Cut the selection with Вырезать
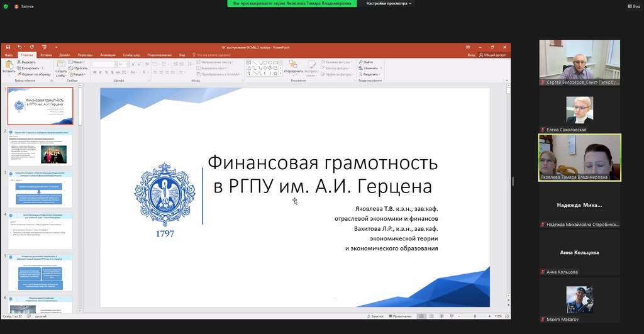Viewport: 644px width, 334px height. click(x=26, y=62)
